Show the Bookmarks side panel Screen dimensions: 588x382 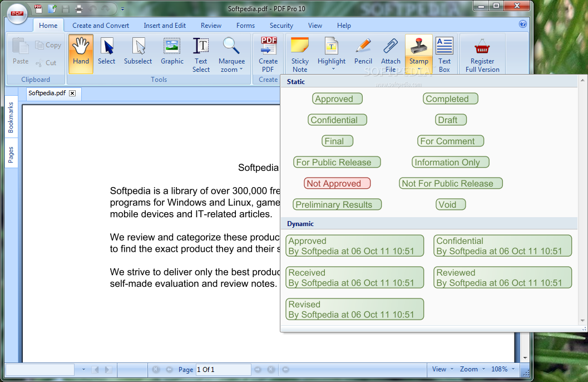11,117
